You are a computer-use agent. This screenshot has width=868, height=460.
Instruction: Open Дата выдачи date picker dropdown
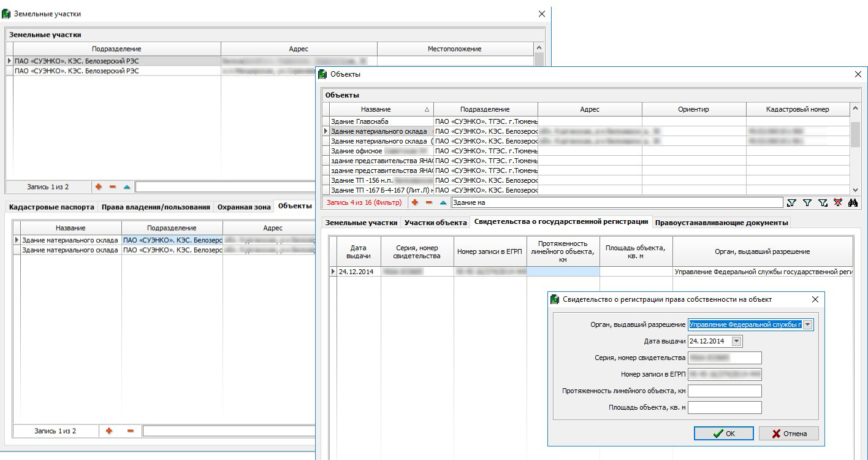click(x=737, y=341)
